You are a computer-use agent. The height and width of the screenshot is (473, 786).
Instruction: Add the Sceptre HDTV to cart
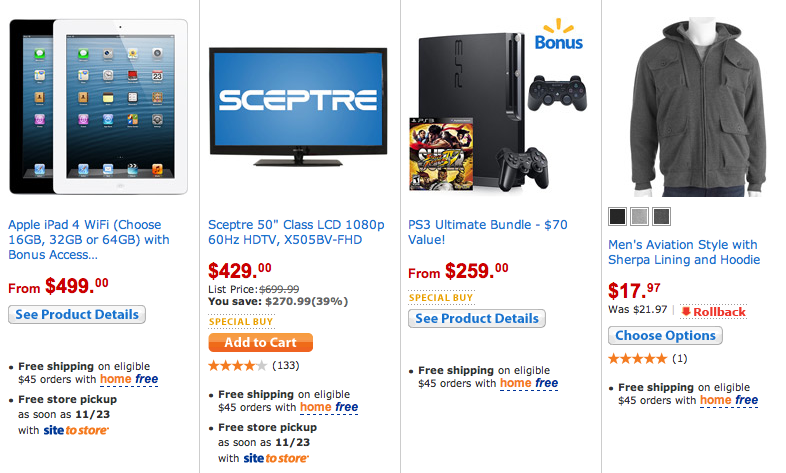[261, 342]
